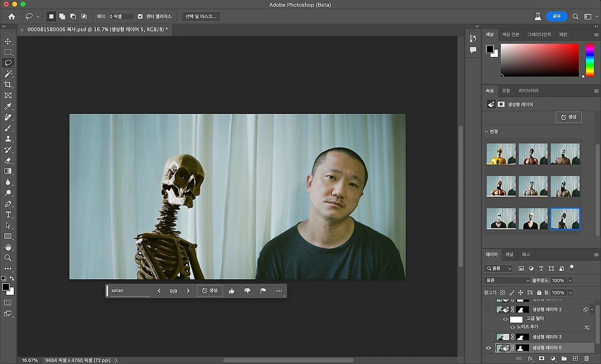Screen dimensions: 601x364
Task: Open 선택 및 마스크 workspace
Action: pos(201,16)
